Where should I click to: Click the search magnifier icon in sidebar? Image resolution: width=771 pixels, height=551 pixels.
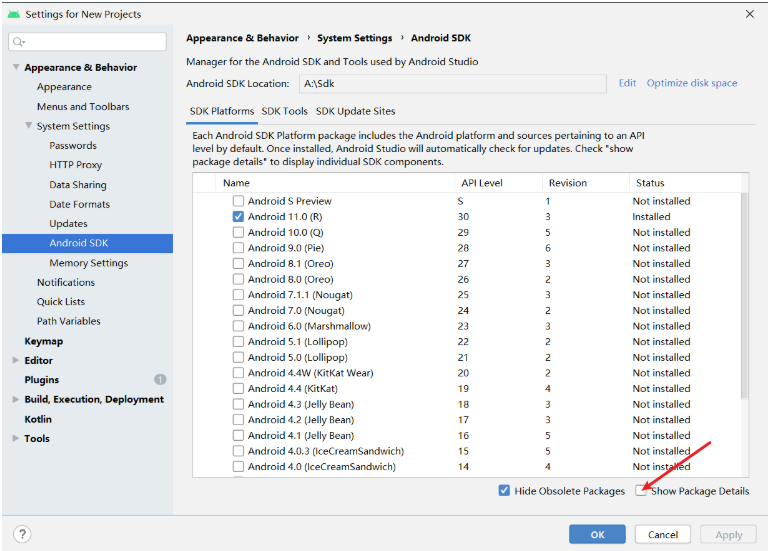[19, 42]
